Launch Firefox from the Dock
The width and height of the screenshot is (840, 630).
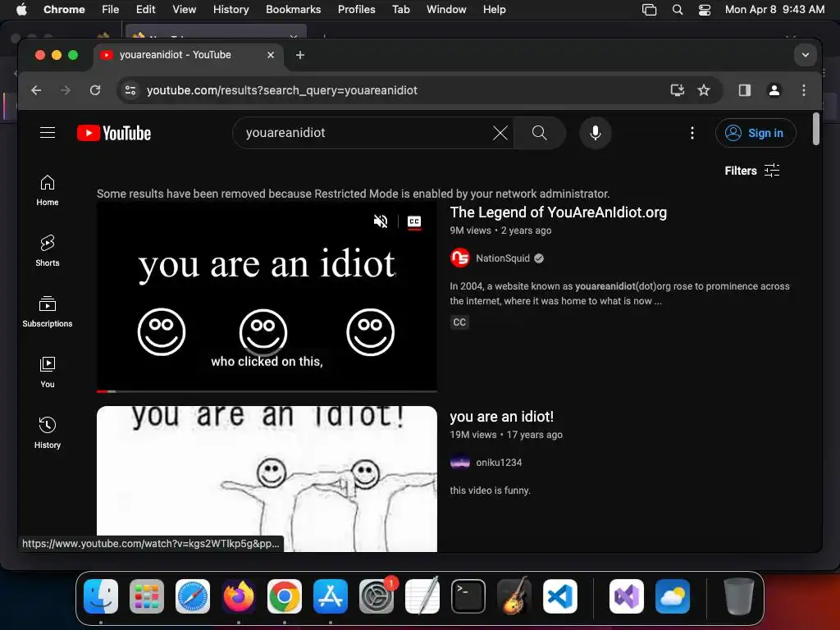[x=239, y=596]
